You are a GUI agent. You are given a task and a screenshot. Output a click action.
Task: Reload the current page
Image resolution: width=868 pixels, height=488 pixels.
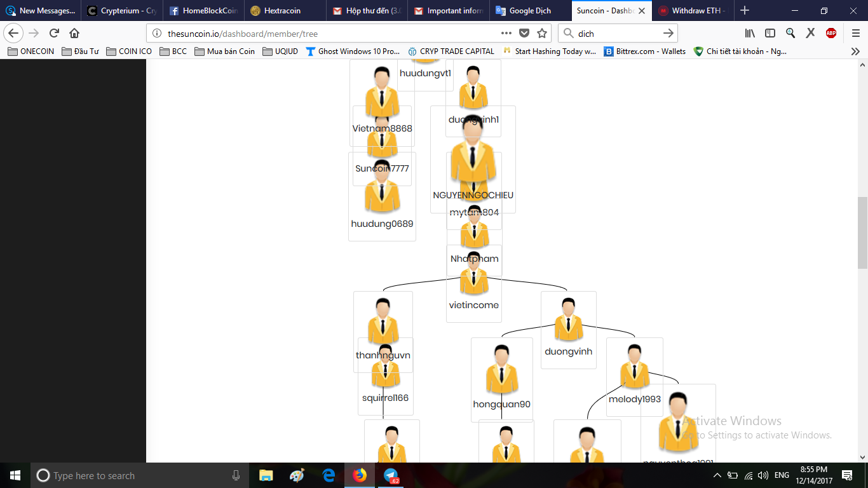tap(54, 33)
